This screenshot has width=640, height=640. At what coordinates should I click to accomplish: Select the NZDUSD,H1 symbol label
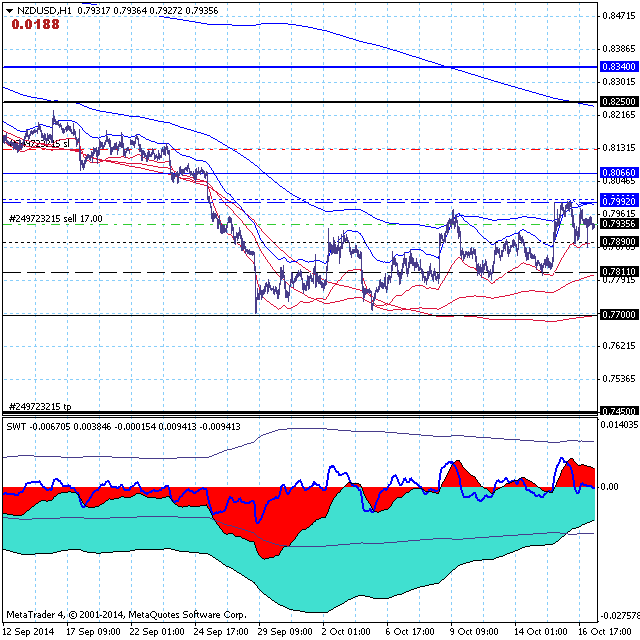[x=44, y=11]
